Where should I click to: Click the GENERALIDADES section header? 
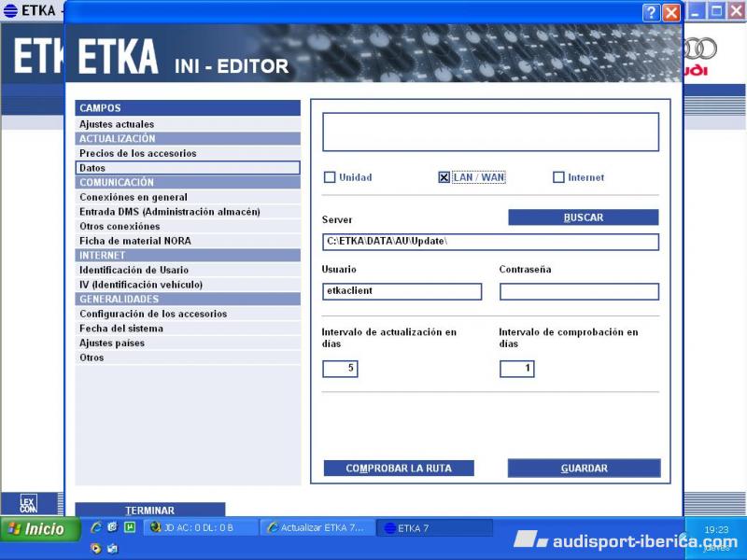tap(188, 299)
